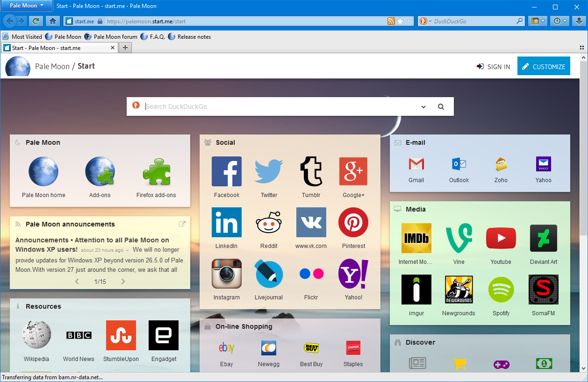Screen dimensions: 588x382
Task: Reload the page with the refresh icon
Action: click(x=36, y=21)
